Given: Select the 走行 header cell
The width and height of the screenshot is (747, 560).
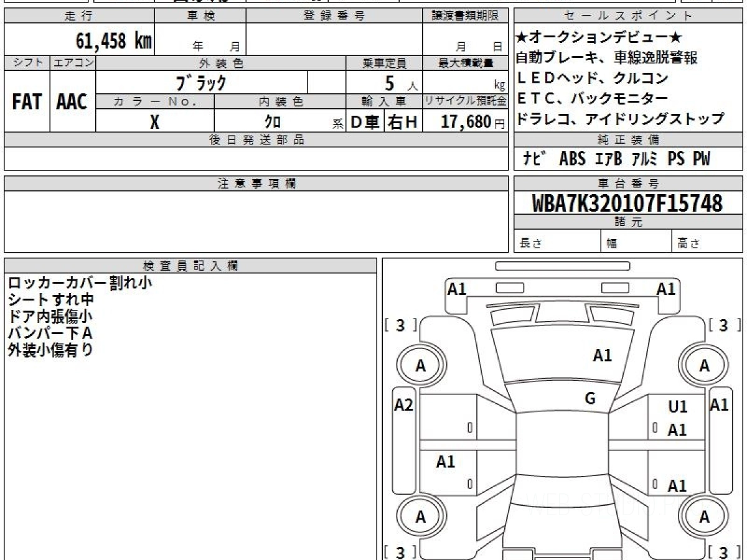Looking at the screenshot, I should click(78, 16).
